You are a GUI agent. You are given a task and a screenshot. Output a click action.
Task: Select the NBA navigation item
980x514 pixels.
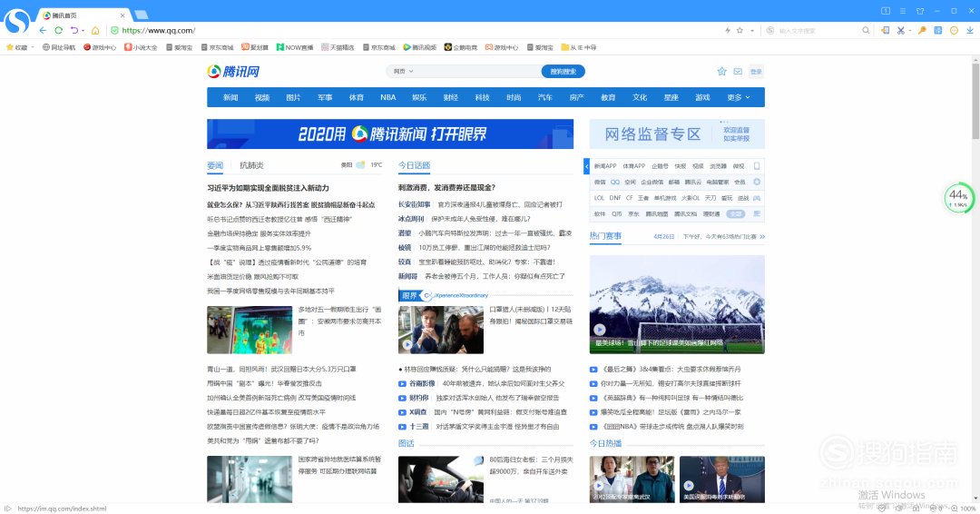pyautogui.click(x=387, y=97)
